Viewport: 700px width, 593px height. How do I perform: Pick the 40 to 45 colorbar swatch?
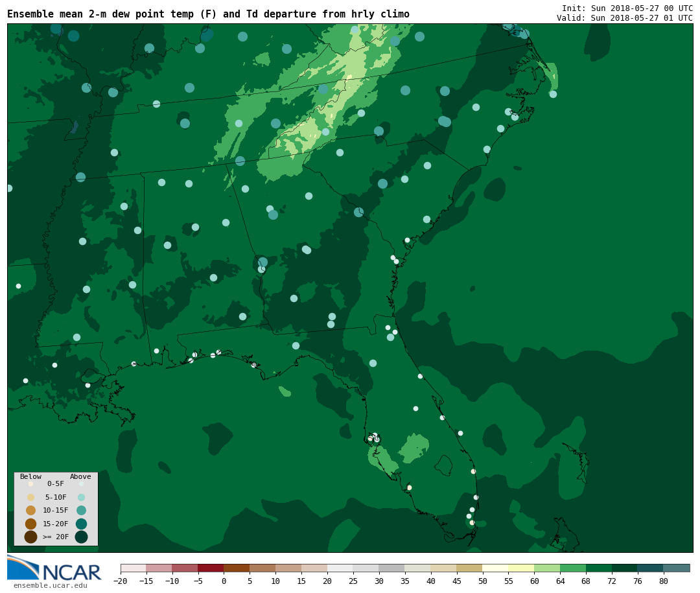(x=444, y=568)
